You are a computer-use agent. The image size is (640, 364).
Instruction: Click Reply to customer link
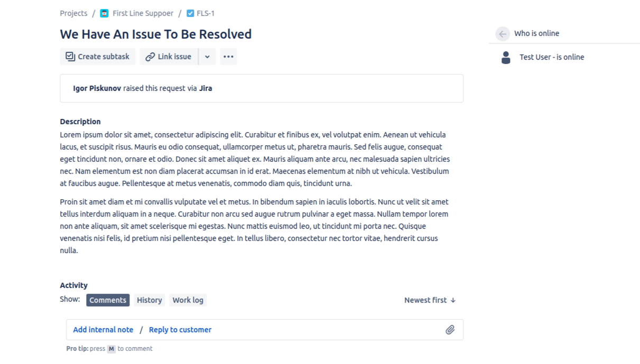(180, 330)
